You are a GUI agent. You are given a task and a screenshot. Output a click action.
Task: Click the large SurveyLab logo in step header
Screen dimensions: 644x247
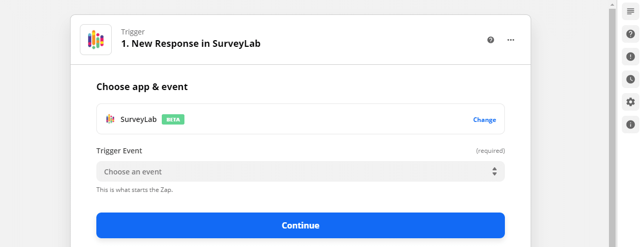point(96,40)
